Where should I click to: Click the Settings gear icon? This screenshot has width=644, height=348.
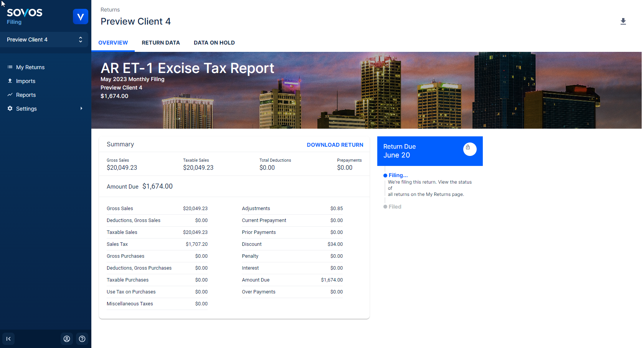click(10, 109)
